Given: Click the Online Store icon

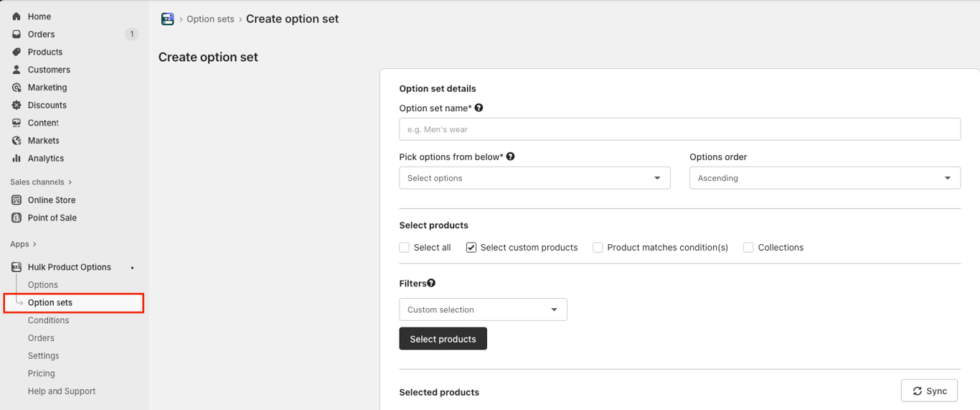Looking at the screenshot, I should point(17,200).
